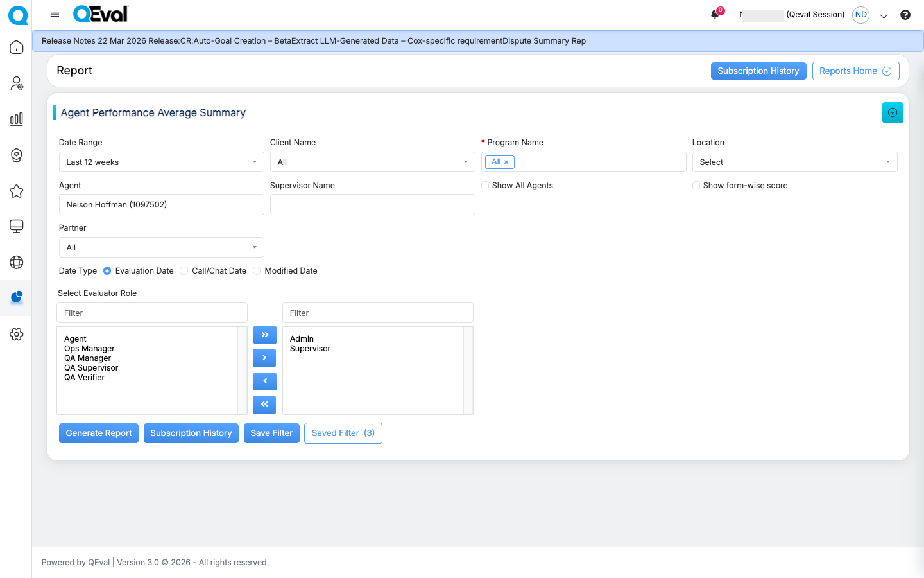Open the home icon in sidebar
The image size is (924, 578).
(17, 48)
